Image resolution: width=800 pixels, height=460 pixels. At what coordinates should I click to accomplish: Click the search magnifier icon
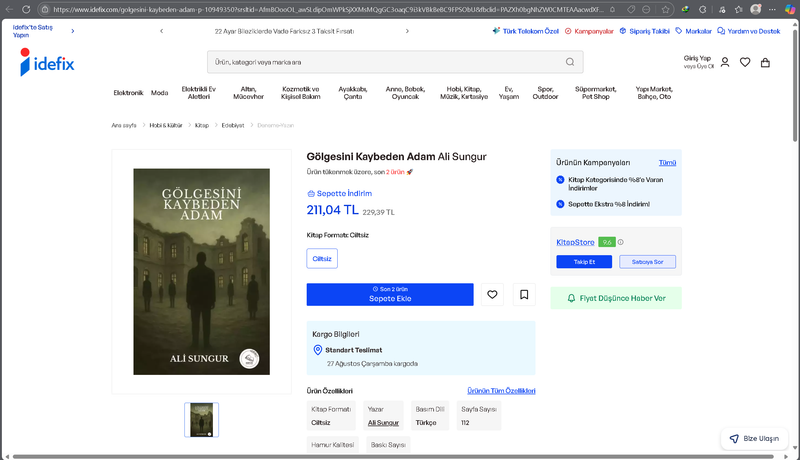pyautogui.click(x=570, y=62)
